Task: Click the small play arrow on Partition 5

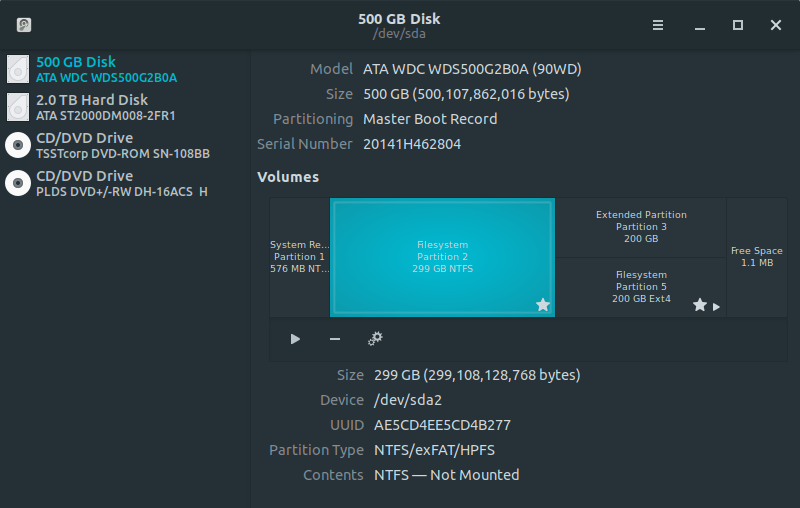Action: point(716,306)
